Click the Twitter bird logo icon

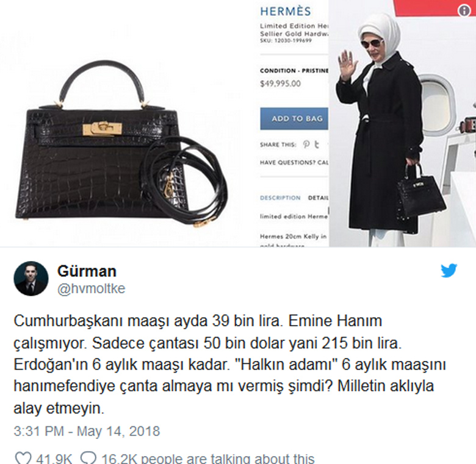tap(449, 271)
